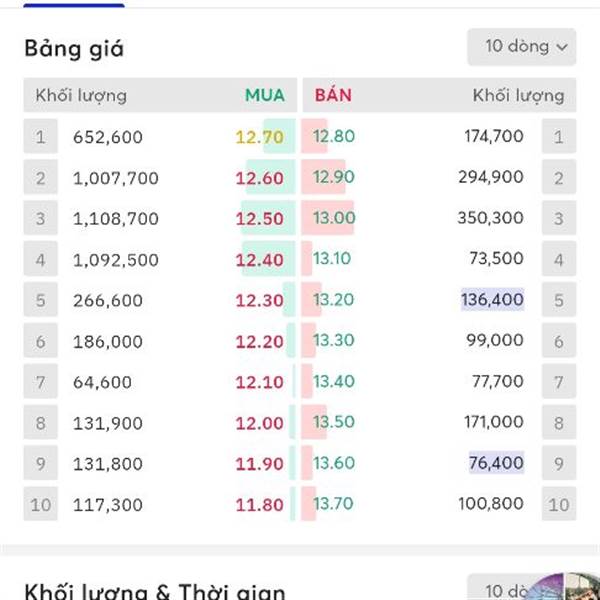This screenshot has height=600, width=600.
Task: Select the BÁN column header
Action: [333, 95]
